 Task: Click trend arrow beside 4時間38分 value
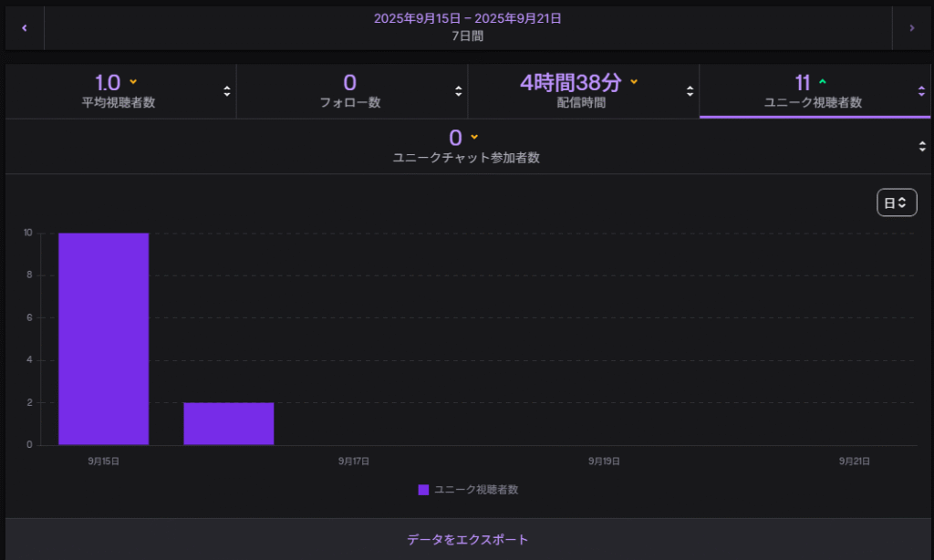pyautogui.click(x=634, y=82)
